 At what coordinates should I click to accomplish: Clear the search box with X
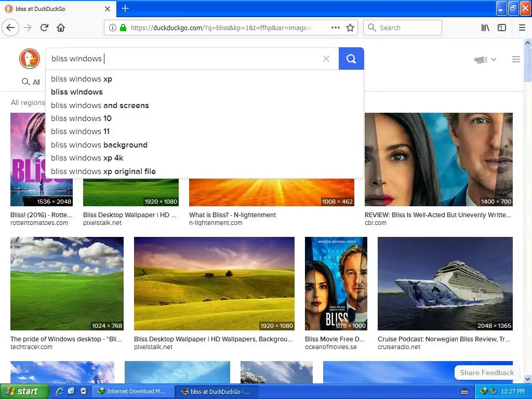[x=326, y=59]
